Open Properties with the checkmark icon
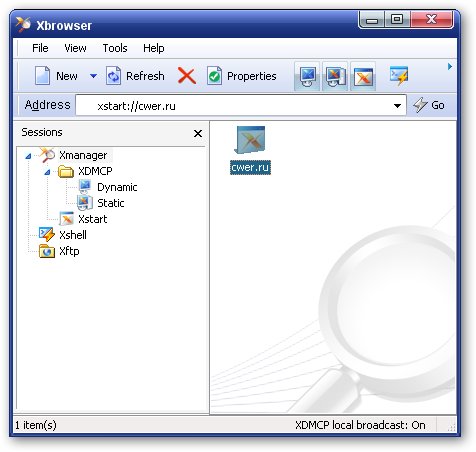This screenshot has height=452, width=476. pos(214,76)
